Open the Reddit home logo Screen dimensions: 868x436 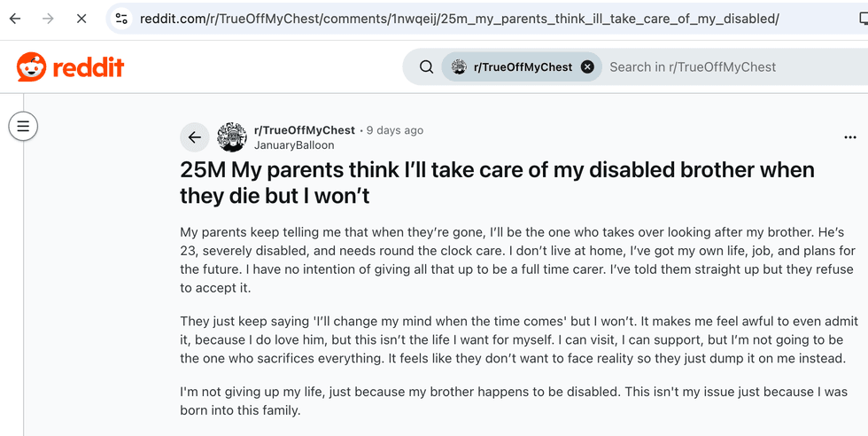tap(70, 67)
